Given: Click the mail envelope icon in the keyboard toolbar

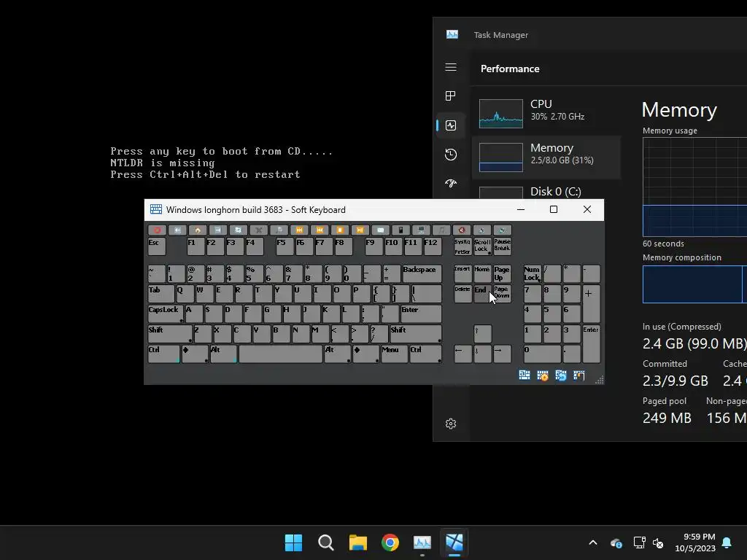Looking at the screenshot, I should point(380,230).
